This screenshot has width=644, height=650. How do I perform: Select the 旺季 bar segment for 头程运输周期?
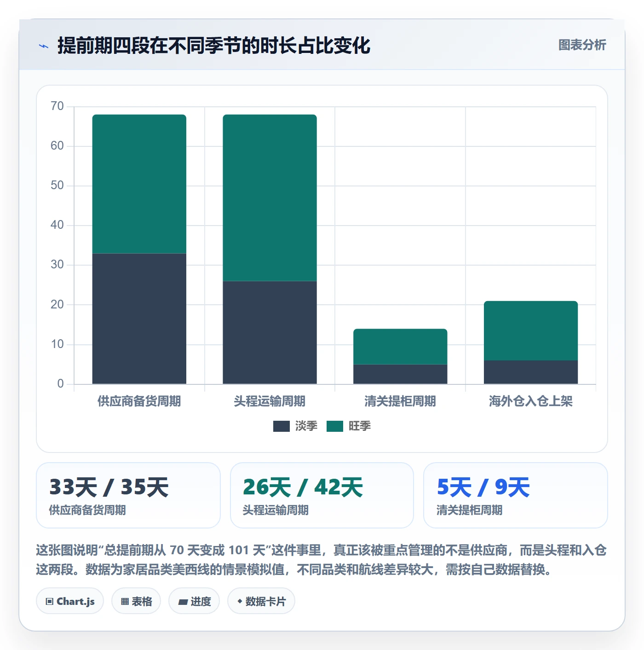click(270, 198)
